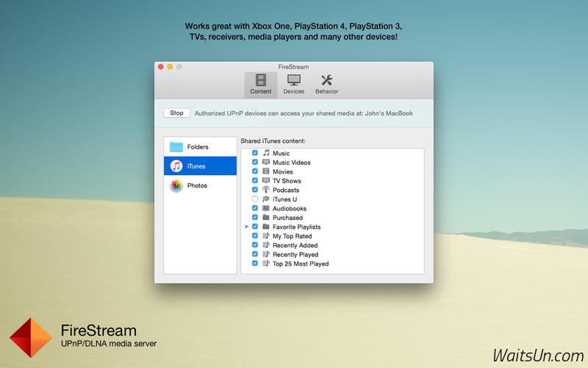Switch to the Devices tab
Viewport: 588px width, 368px height.
click(x=293, y=85)
